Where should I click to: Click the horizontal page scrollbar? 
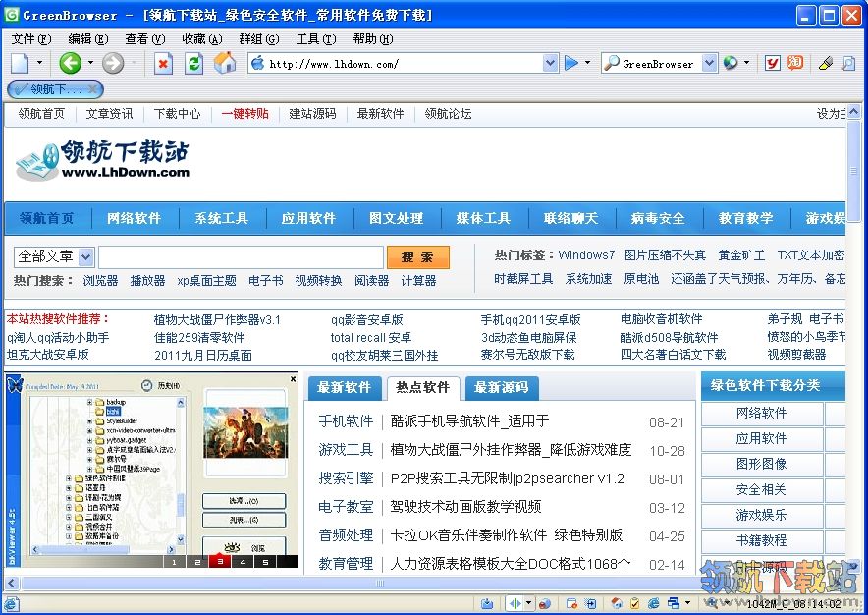coord(379,583)
